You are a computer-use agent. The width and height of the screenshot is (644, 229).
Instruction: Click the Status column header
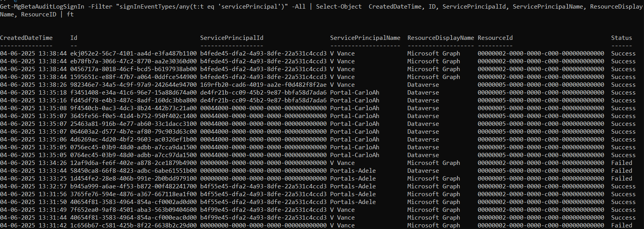621,38
